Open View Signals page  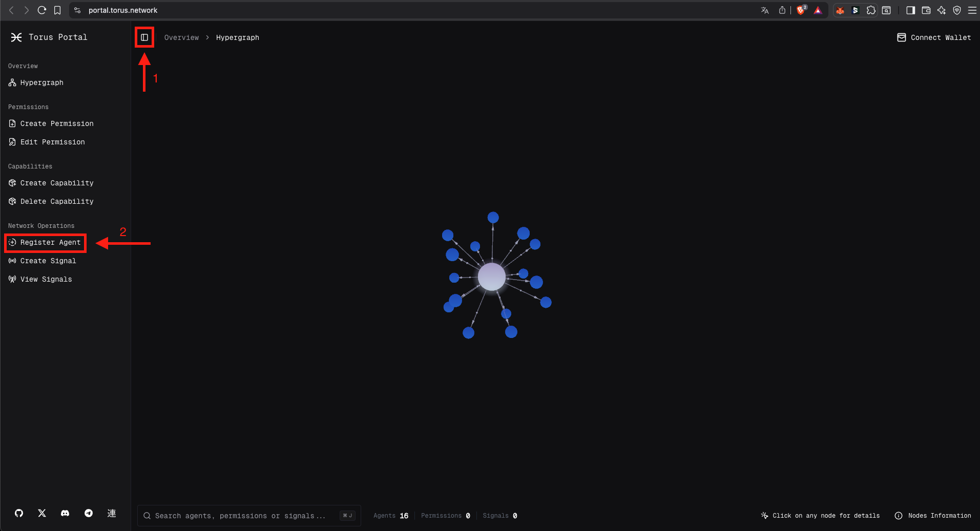46,279
